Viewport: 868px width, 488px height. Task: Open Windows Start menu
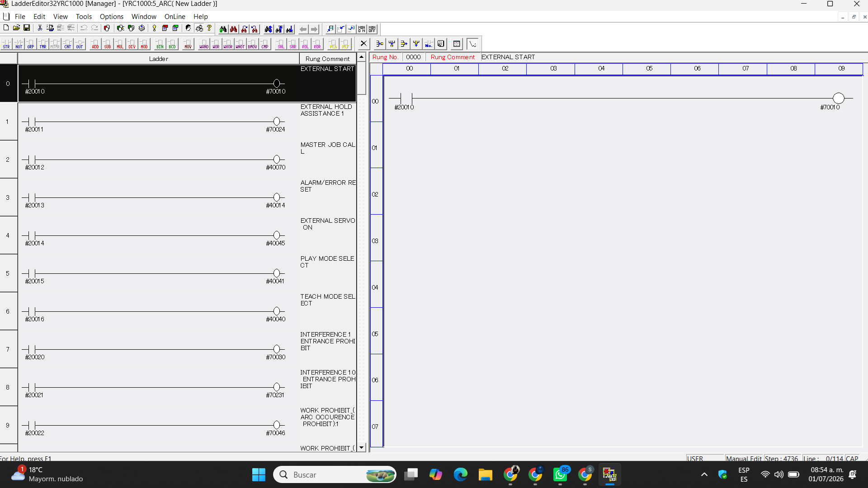pos(259,474)
